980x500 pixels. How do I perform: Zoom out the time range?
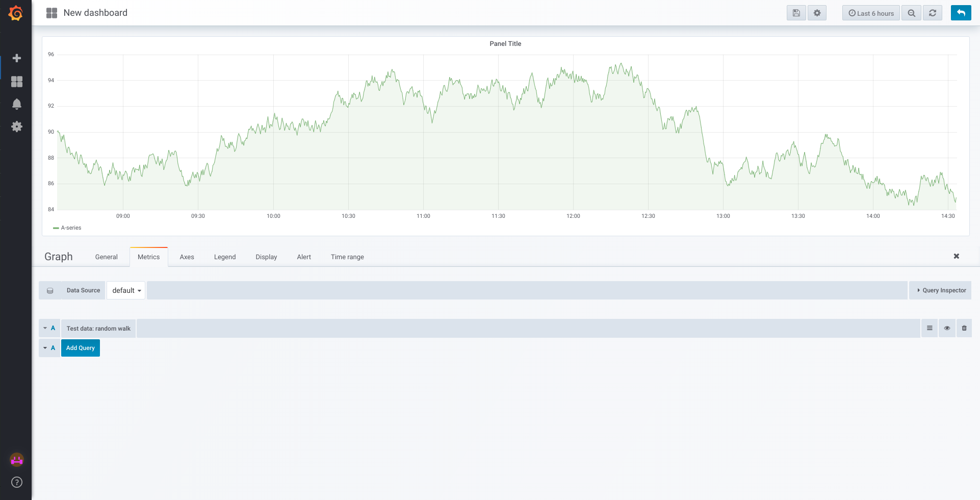pyautogui.click(x=911, y=13)
